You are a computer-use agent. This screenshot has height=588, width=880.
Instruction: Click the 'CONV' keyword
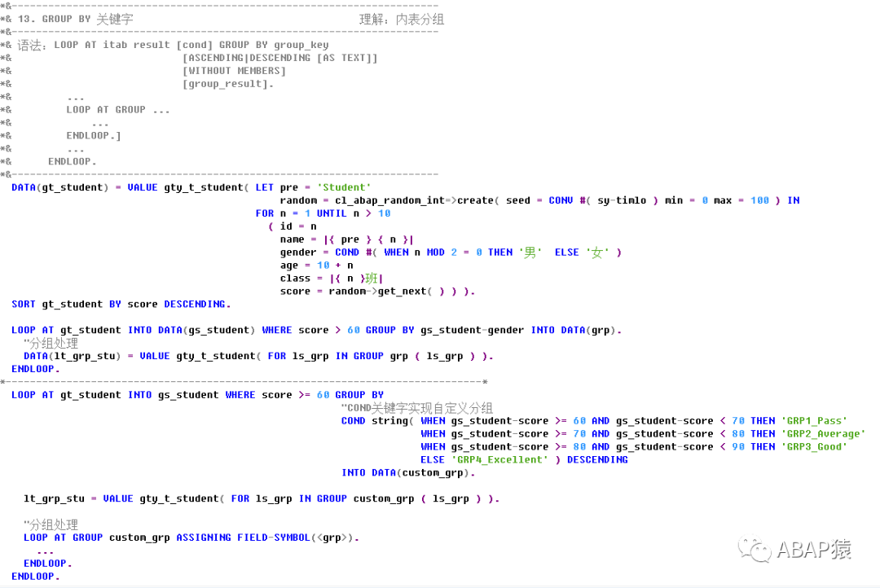coord(561,200)
